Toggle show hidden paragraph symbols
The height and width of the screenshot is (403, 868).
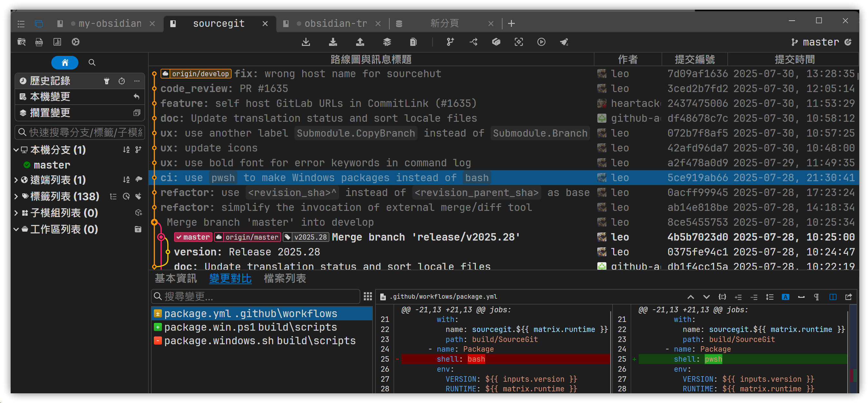[x=816, y=297]
